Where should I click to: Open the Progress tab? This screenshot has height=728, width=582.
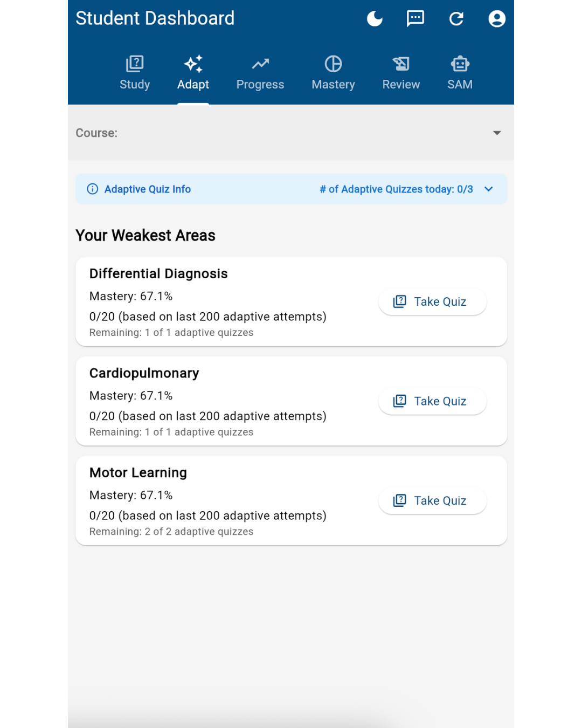pos(260,73)
